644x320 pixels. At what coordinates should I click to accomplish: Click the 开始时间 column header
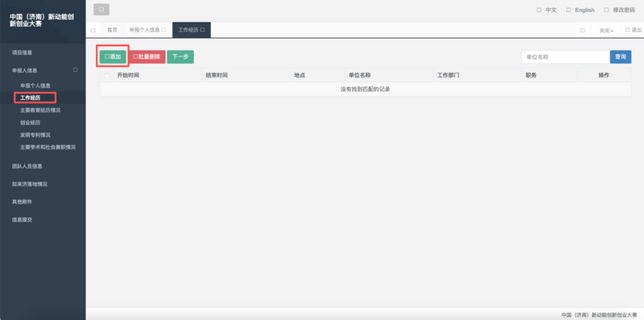(158, 75)
